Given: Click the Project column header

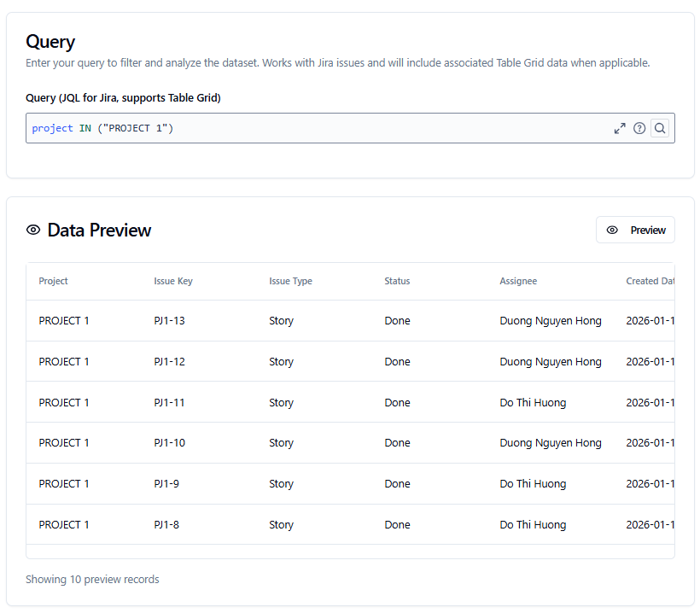Looking at the screenshot, I should point(53,281).
